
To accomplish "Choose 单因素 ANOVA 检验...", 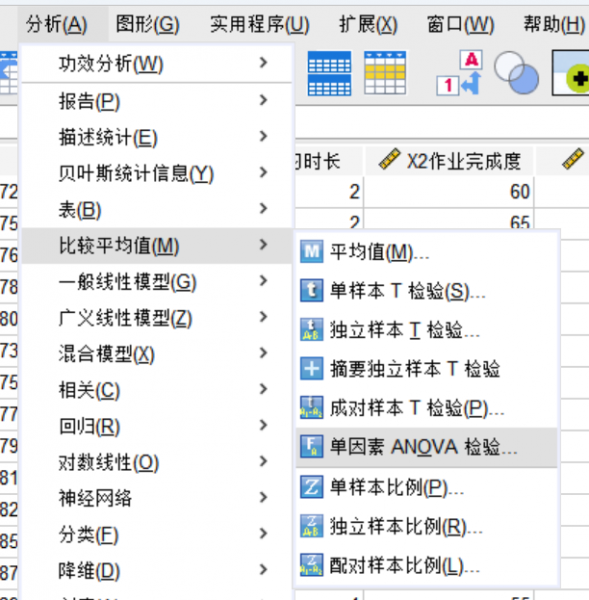I will point(426,447).
